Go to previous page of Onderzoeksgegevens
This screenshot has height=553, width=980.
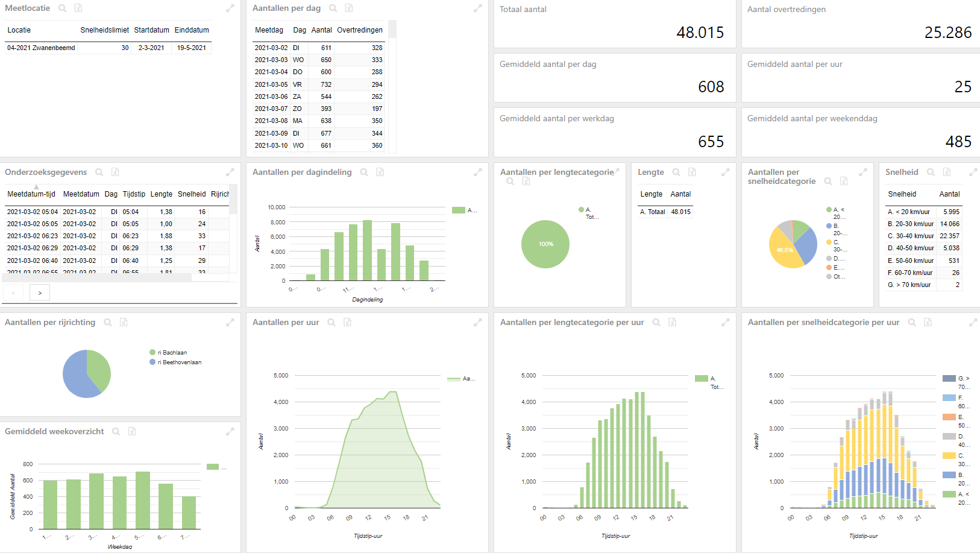[x=13, y=293]
